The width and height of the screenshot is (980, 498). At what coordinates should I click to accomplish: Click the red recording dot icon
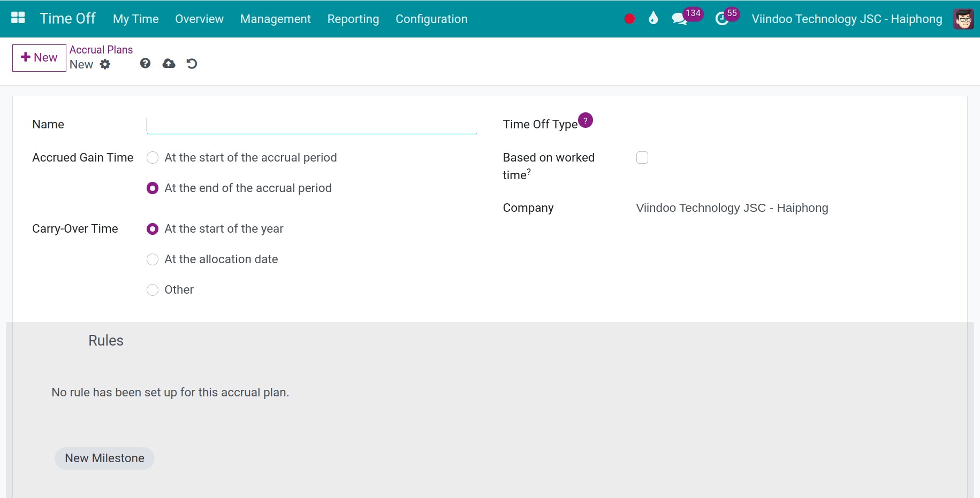tap(629, 19)
